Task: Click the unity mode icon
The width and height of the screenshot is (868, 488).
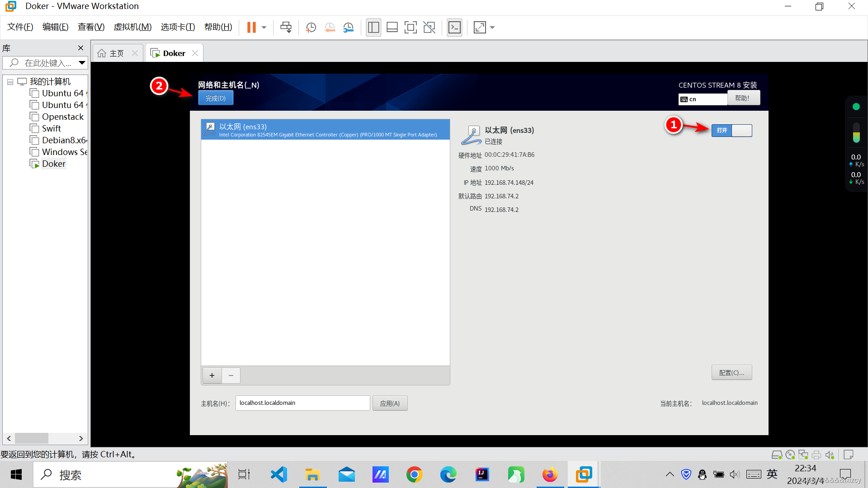Action: 429,28
